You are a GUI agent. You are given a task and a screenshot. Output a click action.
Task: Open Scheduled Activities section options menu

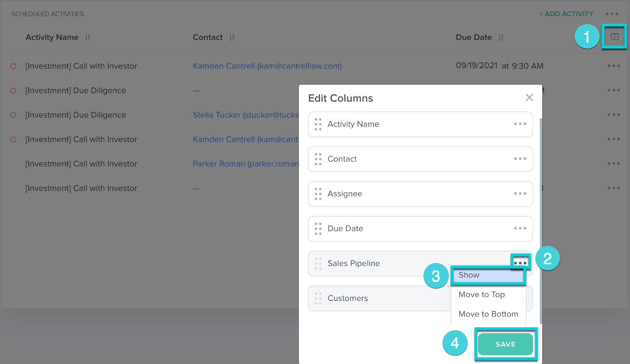click(x=612, y=14)
